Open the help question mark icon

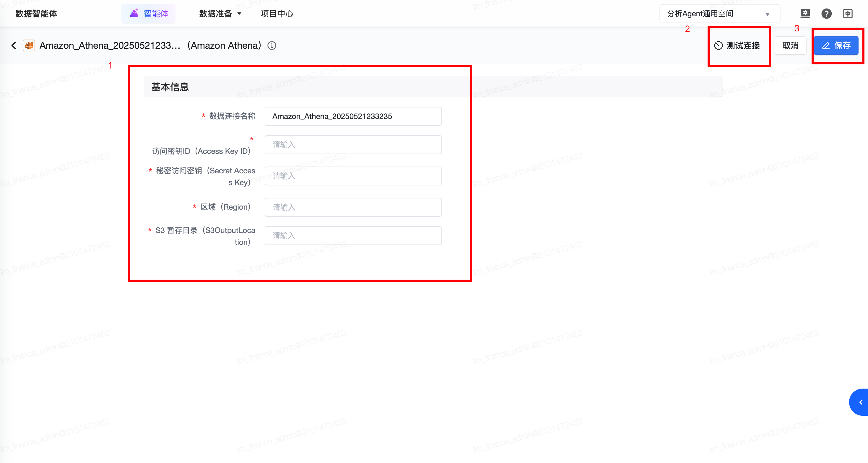(827, 14)
